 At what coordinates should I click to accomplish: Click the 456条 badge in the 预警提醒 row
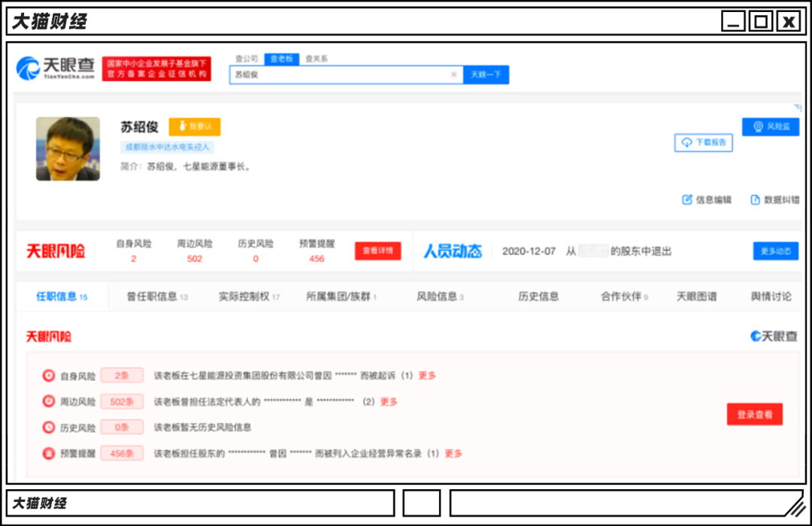122,454
